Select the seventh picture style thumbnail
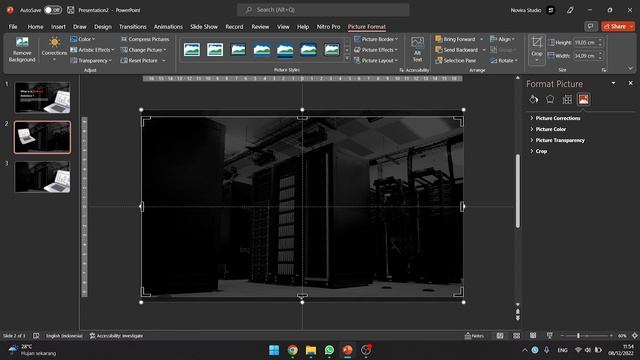Image resolution: width=640 pixels, height=360 pixels. click(x=332, y=50)
